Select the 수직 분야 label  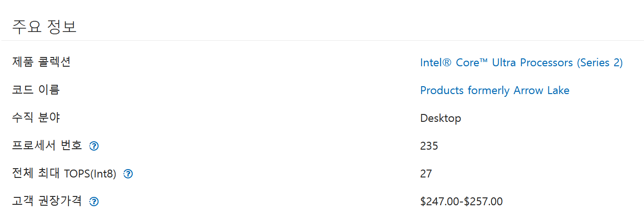(x=36, y=117)
